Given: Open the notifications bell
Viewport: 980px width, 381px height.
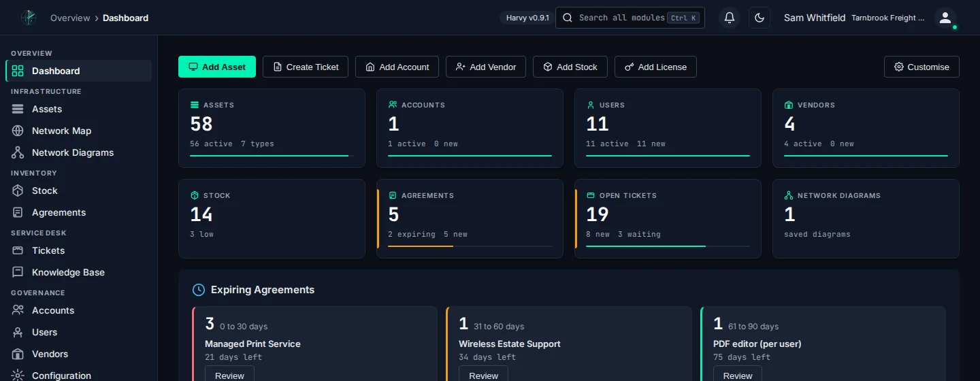Looking at the screenshot, I should tap(730, 18).
